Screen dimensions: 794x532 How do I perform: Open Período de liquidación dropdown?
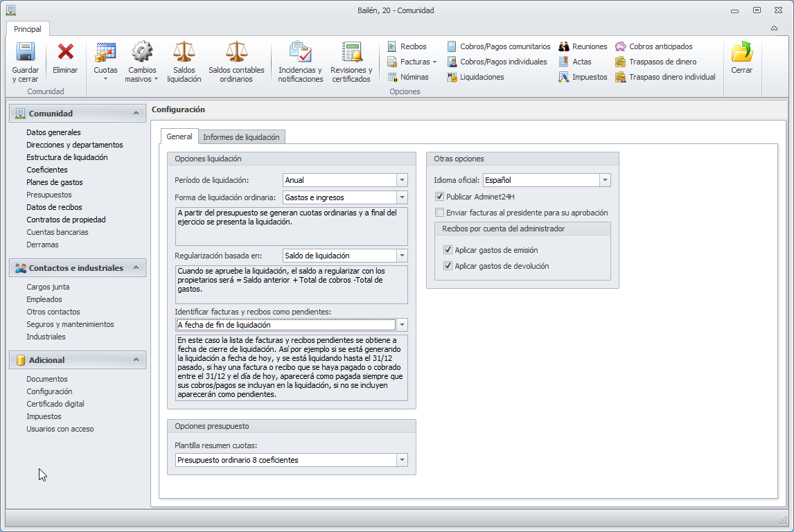402,180
